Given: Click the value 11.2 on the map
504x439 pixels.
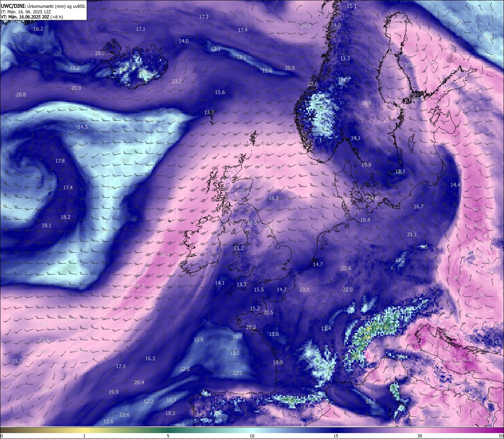Looking at the screenshot, I should (x=400, y=260).
